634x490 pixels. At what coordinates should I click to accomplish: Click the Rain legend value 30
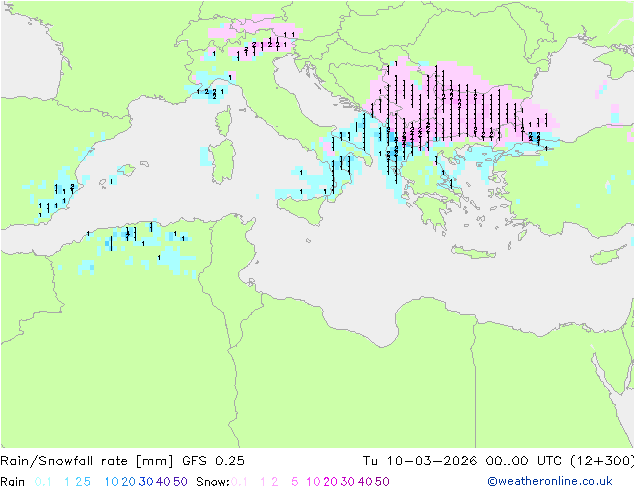pos(146,482)
